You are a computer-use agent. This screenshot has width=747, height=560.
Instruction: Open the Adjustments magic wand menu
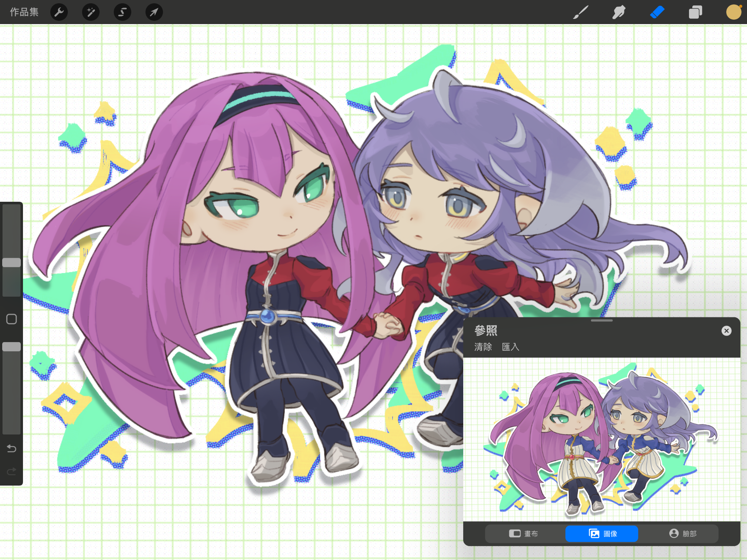(91, 12)
